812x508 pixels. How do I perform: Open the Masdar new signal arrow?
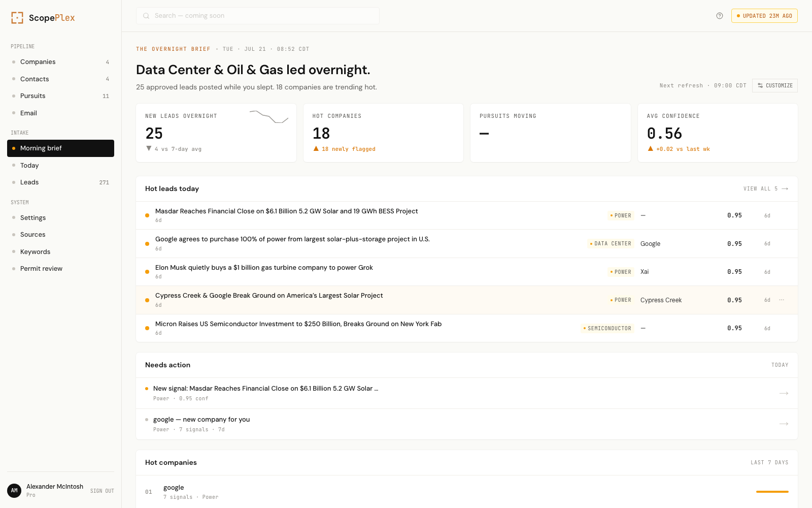(x=784, y=393)
